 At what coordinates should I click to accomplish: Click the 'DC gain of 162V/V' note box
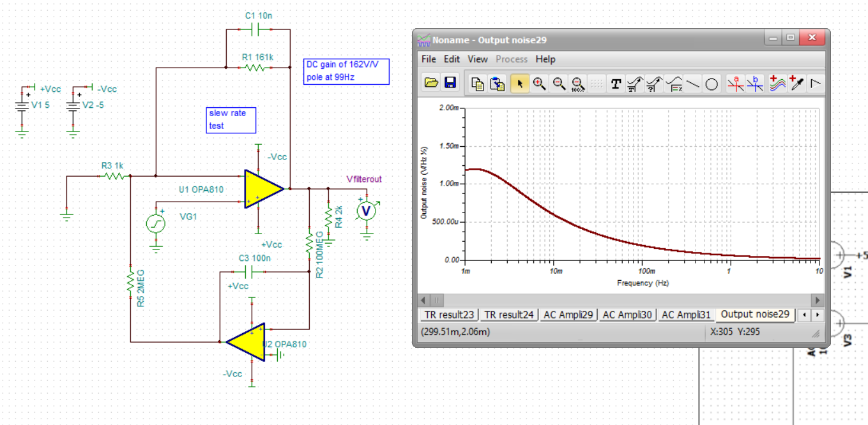(x=347, y=71)
